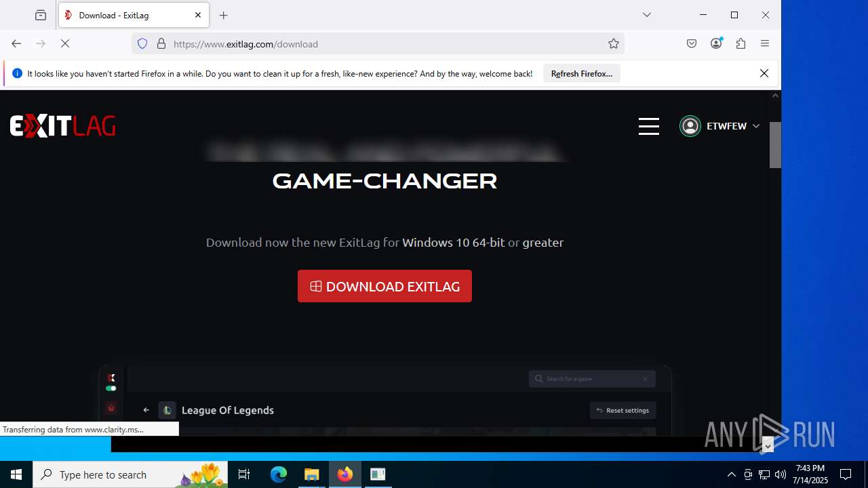Click the Type here to search box

pyautogui.click(x=130, y=474)
